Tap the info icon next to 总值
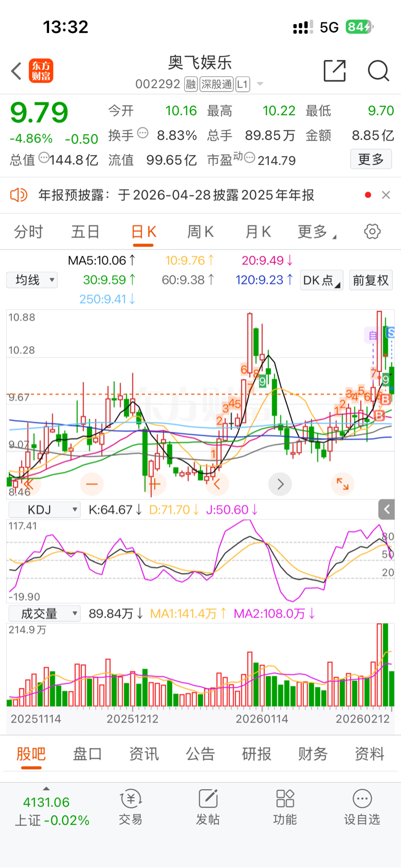The image size is (401, 868). tap(44, 158)
